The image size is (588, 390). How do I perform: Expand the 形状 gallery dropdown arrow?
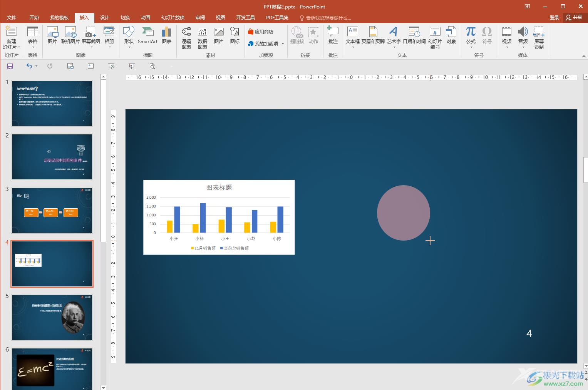(129, 47)
